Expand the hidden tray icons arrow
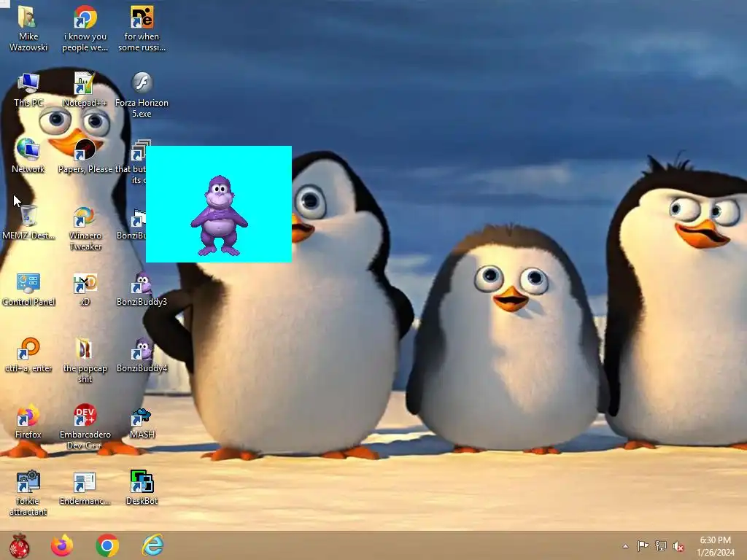Image resolution: width=747 pixels, height=560 pixels. 625,546
